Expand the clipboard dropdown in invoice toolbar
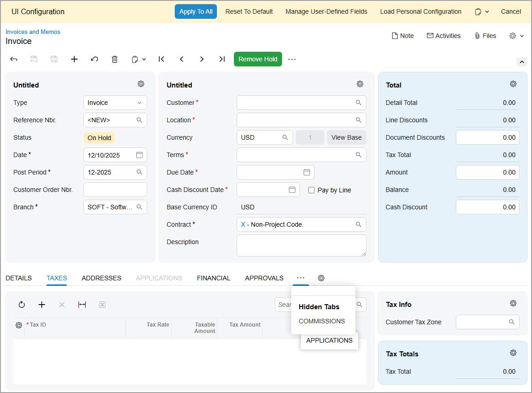Image resolution: width=532 pixels, height=393 pixels. tap(139, 59)
